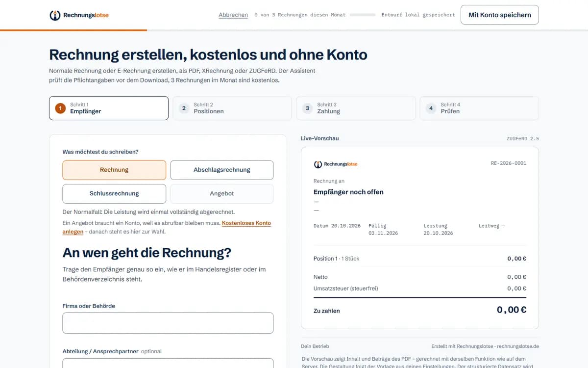Click the ZUGFeRD 2.5 format label

523,139
